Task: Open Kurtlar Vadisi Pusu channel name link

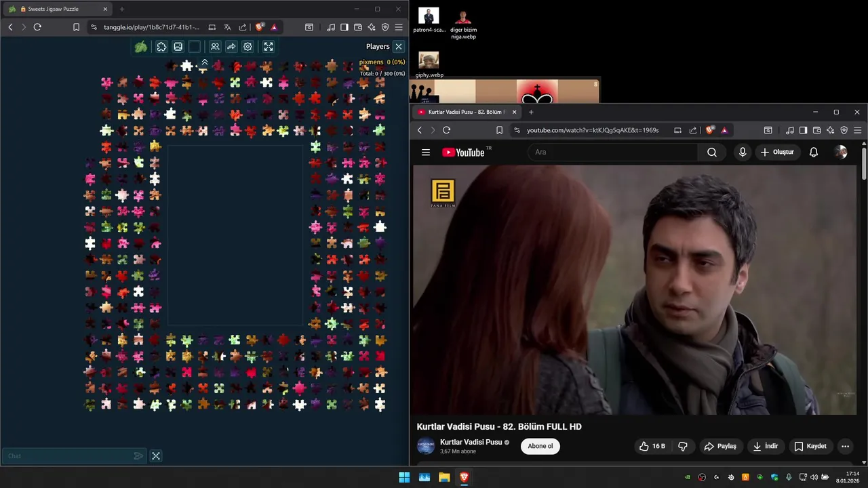Action: 471,442
